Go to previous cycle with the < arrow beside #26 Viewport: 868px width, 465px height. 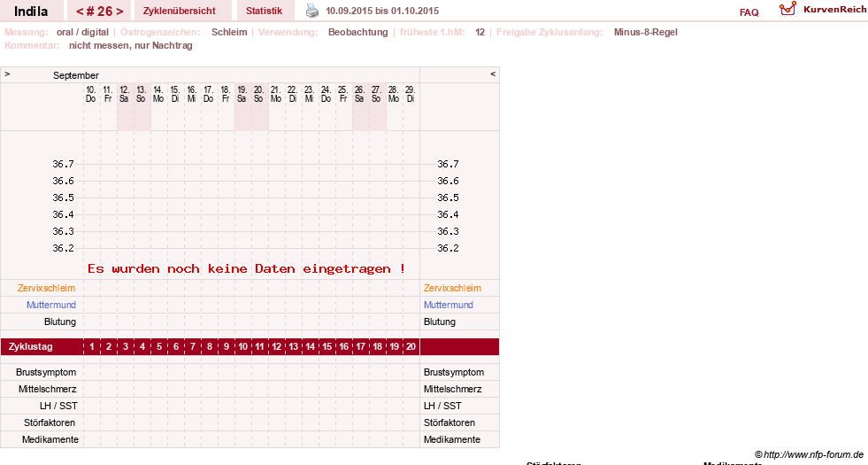pos(80,12)
